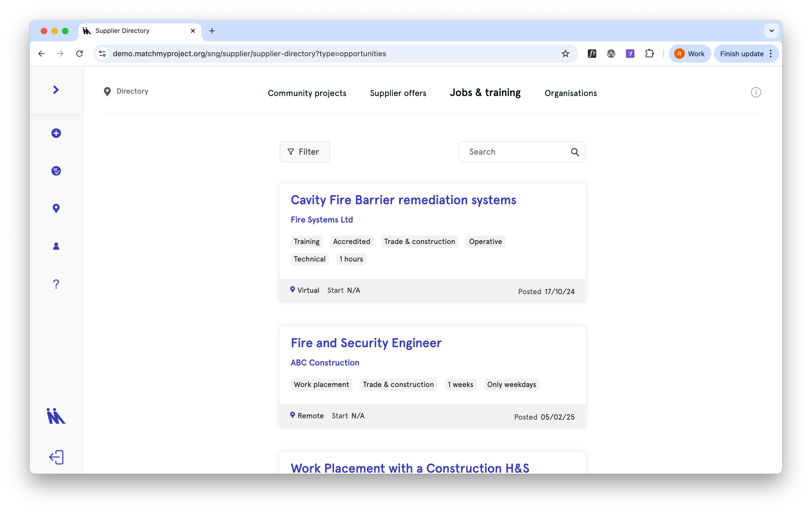Open the question mark help icon
This screenshot has height=513, width=812.
click(x=56, y=284)
